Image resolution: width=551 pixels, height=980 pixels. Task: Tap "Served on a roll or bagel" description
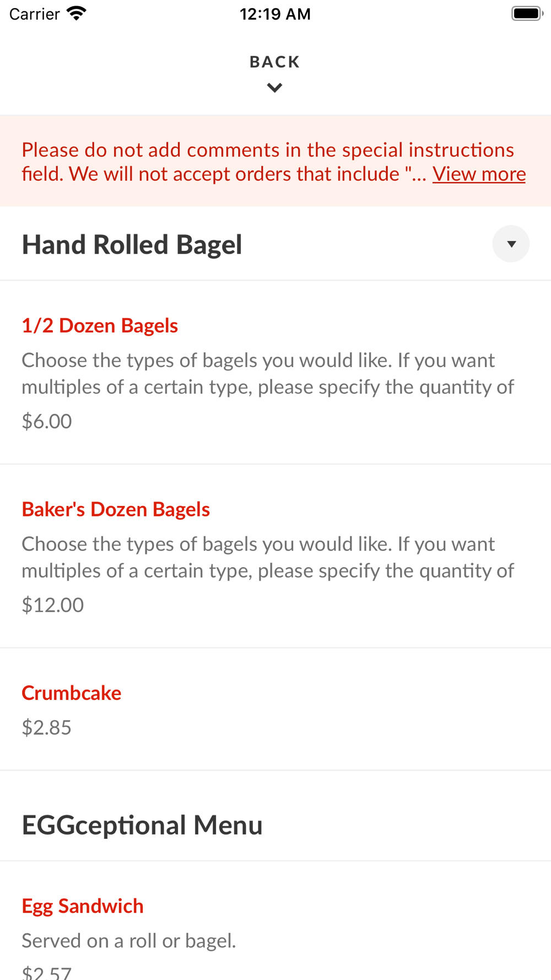click(129, 940)
